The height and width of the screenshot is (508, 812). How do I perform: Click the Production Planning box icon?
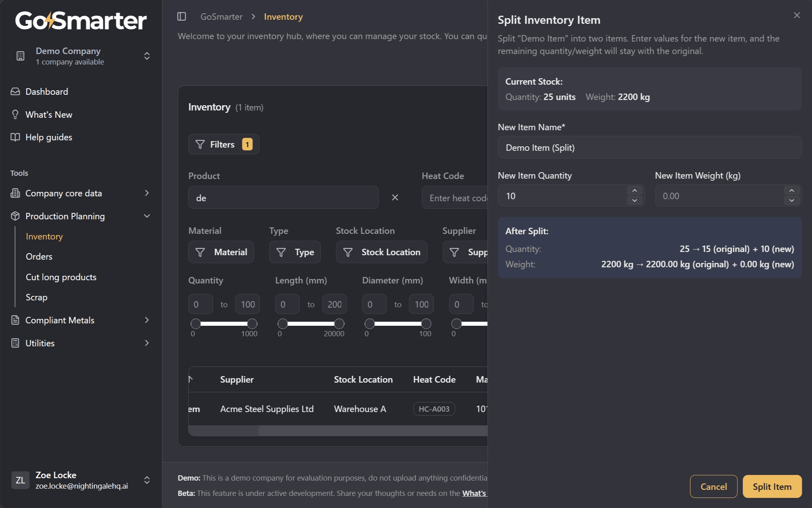[x=15, y=216]
